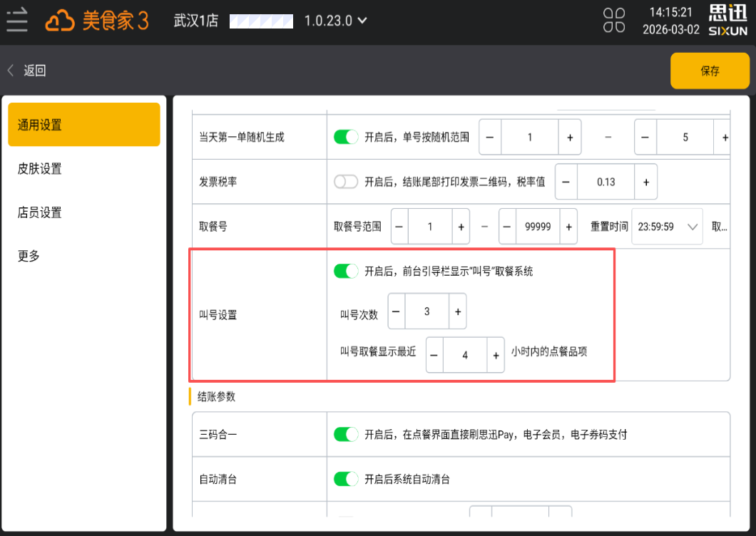Decrease 发票税率 value with minus button
The width and height of the screenshot is (756, 536).
[x=566, y=182]
